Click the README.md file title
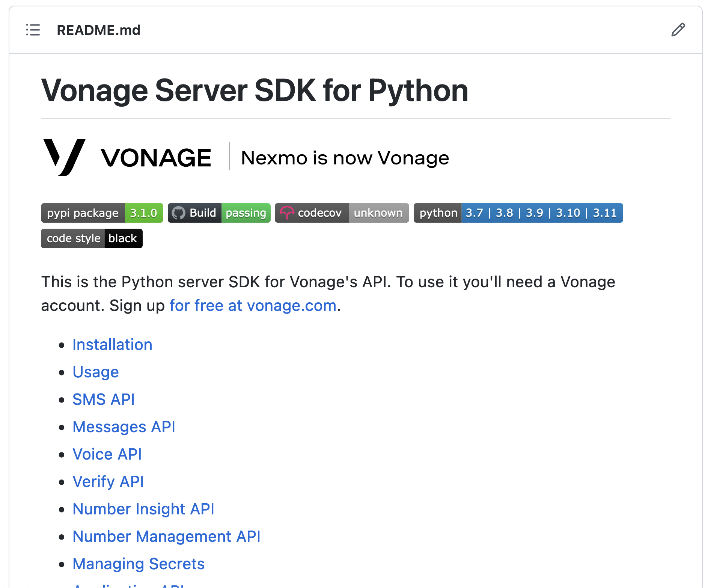The image size is (711, 588). tap(99, 30)
